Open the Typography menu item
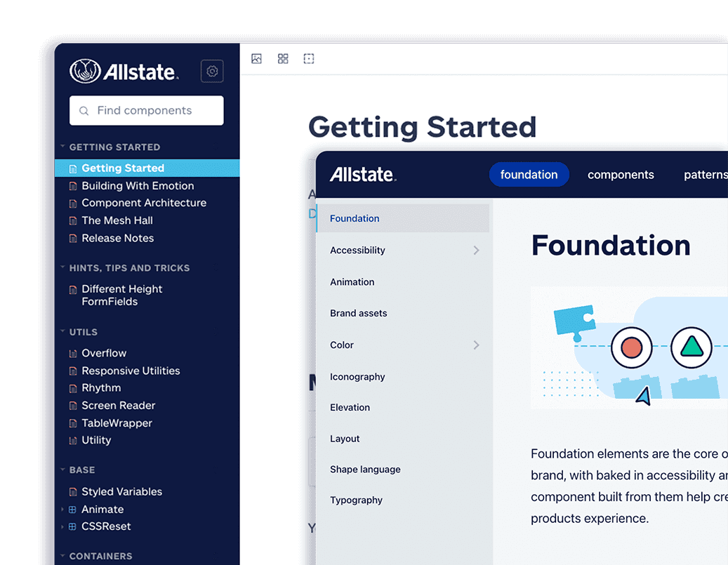 [356, 500]
